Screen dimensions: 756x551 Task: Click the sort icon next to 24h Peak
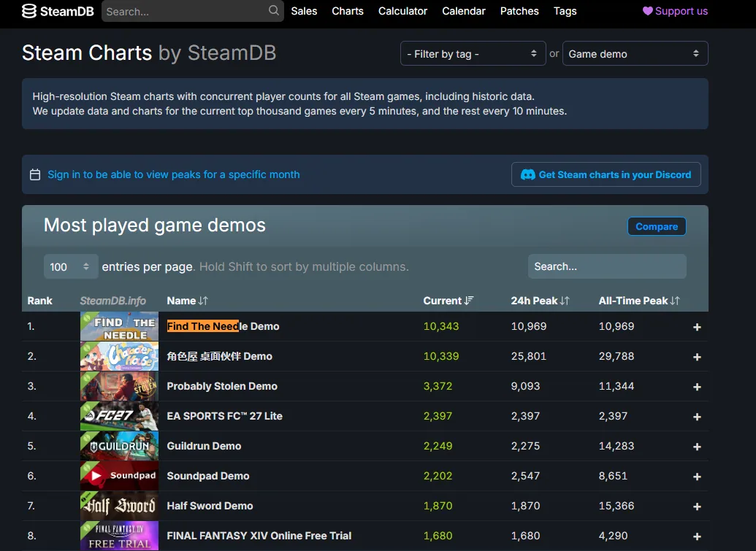point(565,301)
